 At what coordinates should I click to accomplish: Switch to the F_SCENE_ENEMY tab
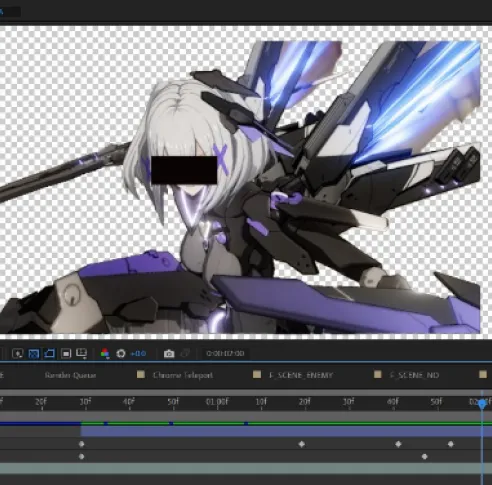point(301,375)
